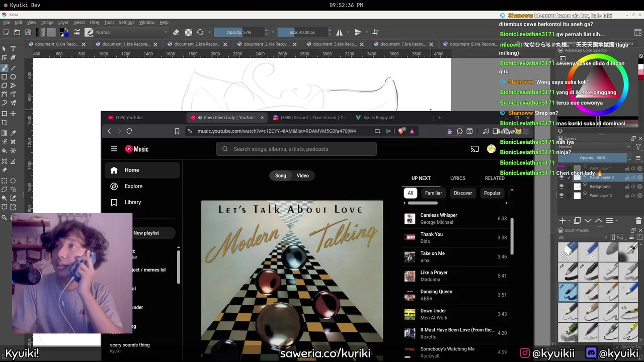Switch player to Song mode
This screenshot has height=362, width=644.
[x=281, y=175]
